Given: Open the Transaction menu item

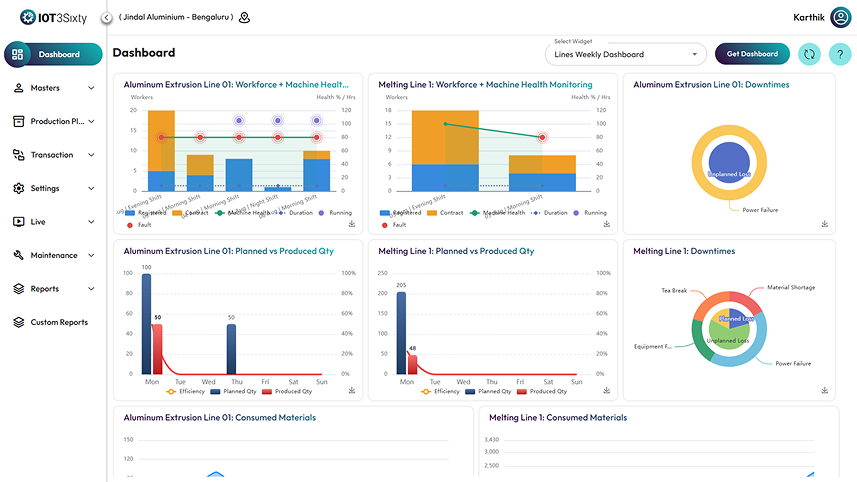Looking at the screenshot, I should pyautogui.click(x=53, y=155).
